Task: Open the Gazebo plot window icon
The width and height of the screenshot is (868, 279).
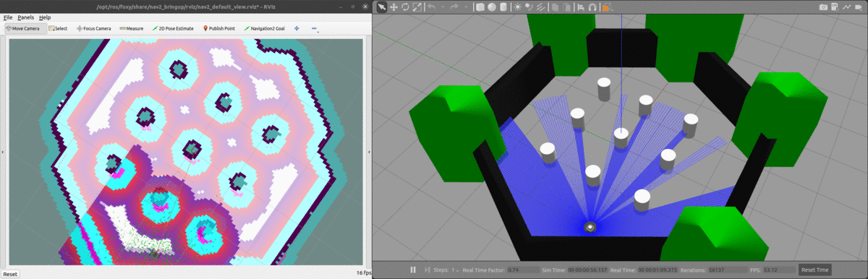Action: [846, 7]
